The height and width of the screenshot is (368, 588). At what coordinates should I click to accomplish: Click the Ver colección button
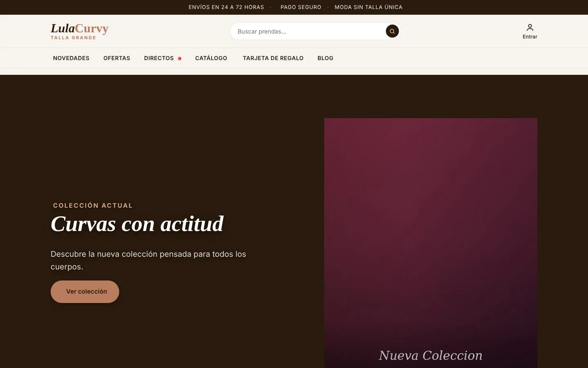tap(85, 292)
